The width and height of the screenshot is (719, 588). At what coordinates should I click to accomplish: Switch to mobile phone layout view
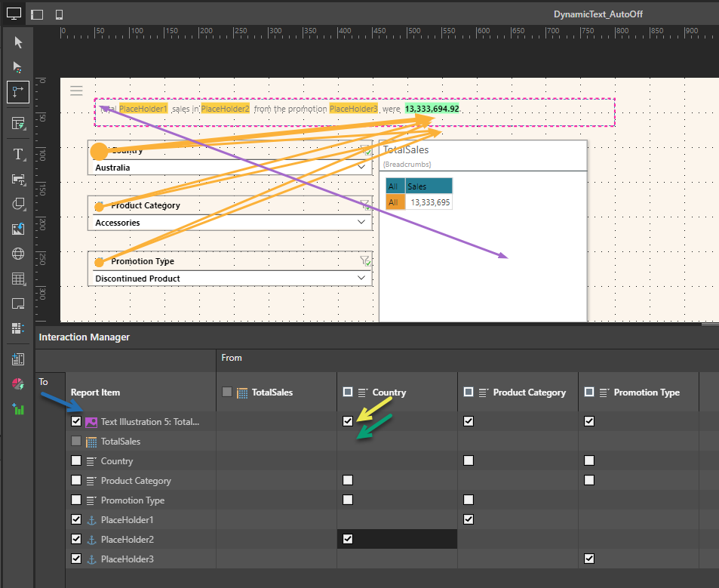click(x=60, y=14)
